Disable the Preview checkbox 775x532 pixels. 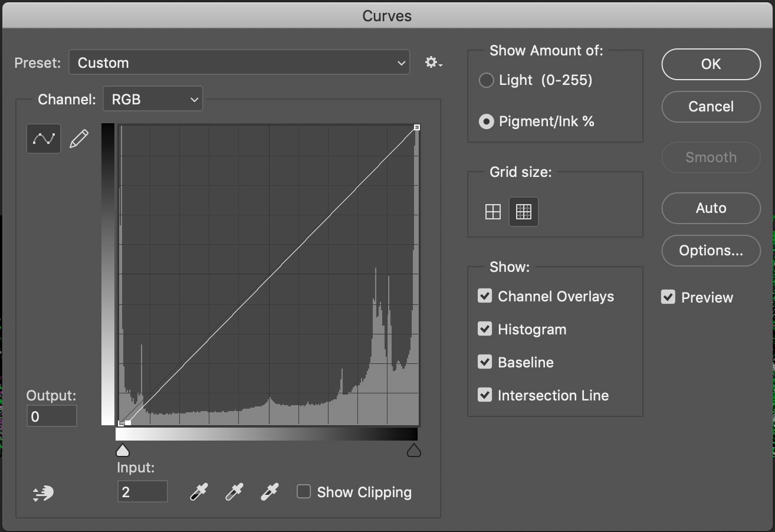668,297
